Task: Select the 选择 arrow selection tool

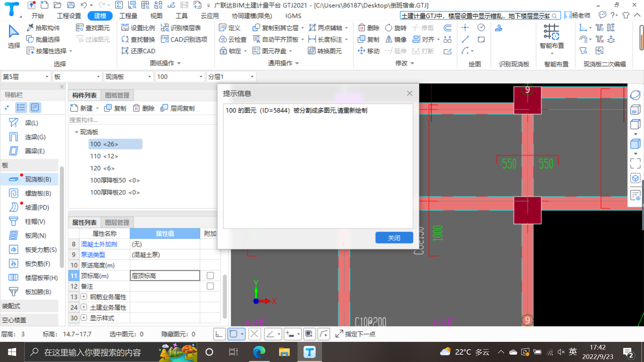Action: (x=14, y=36)
